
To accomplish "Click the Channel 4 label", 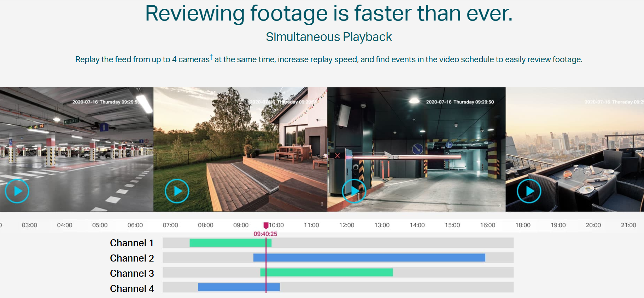I will tap(131, 289).
